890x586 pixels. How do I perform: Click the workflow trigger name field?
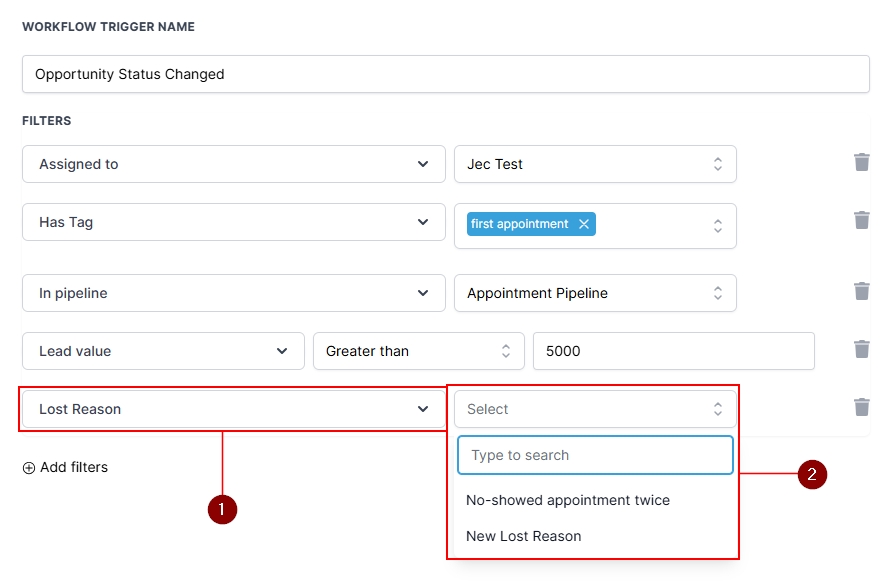pyautogui.click(x=445, y=74)
